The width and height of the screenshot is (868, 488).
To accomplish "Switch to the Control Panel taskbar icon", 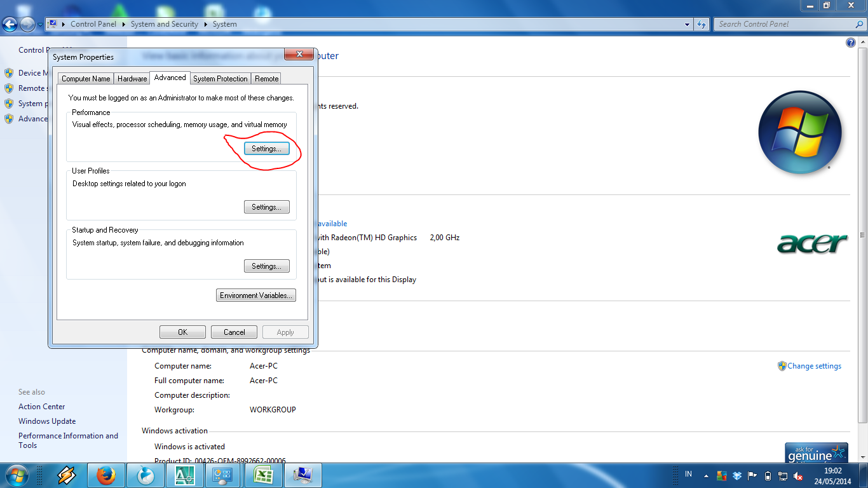I will click(x=224, y=475).
